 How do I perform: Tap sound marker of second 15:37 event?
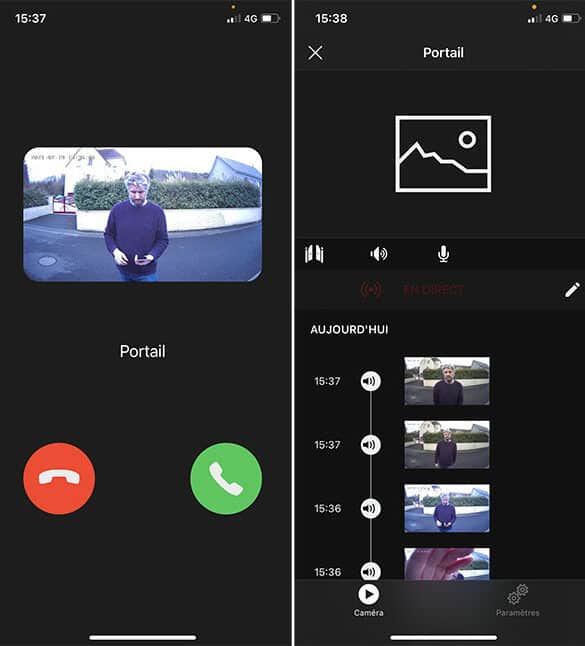coord(370,445)
